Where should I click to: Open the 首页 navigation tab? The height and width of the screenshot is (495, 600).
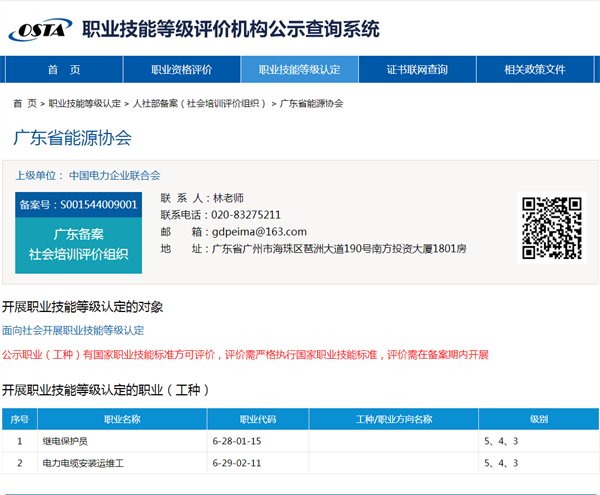coord(64,70)
